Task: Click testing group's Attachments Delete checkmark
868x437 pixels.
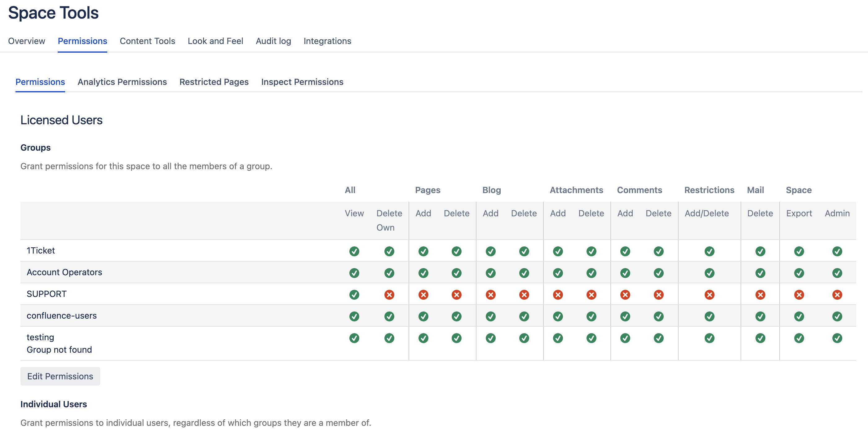Action: [x=591, y=338]
